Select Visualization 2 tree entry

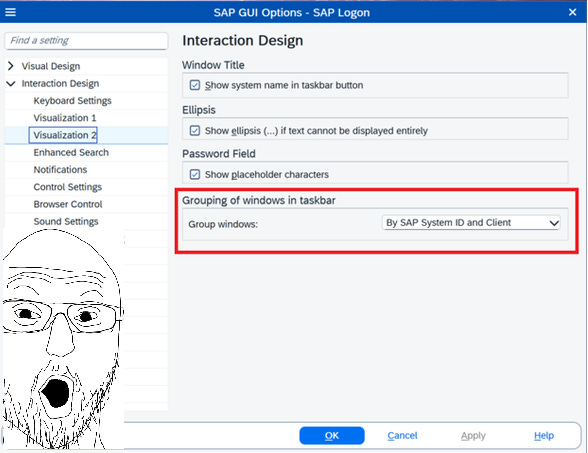pyautogui.click(x=63, y=135)
